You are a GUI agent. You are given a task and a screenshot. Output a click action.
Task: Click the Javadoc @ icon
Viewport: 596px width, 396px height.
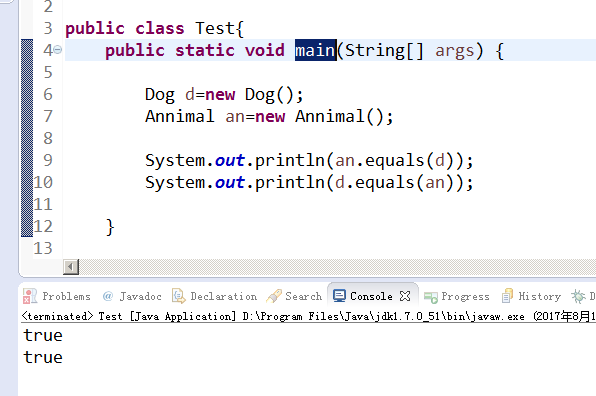[x=108, y=296]
